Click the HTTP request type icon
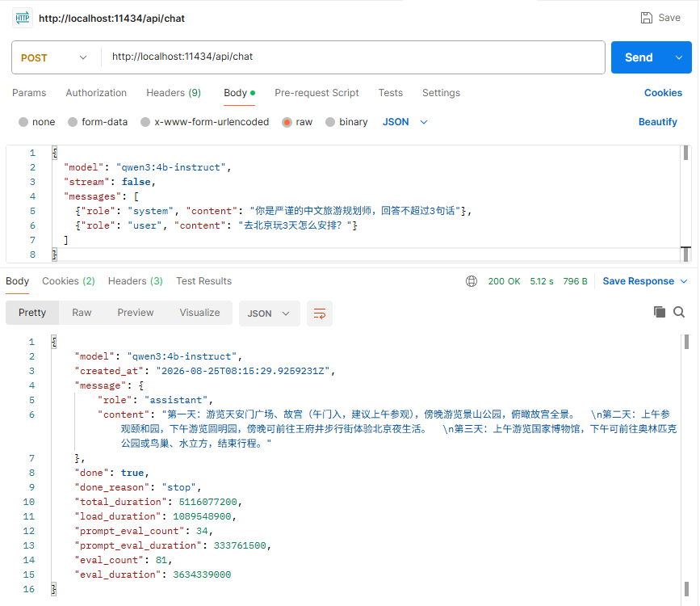This screenshot has width=700, height=606. [x=23, y=18]
